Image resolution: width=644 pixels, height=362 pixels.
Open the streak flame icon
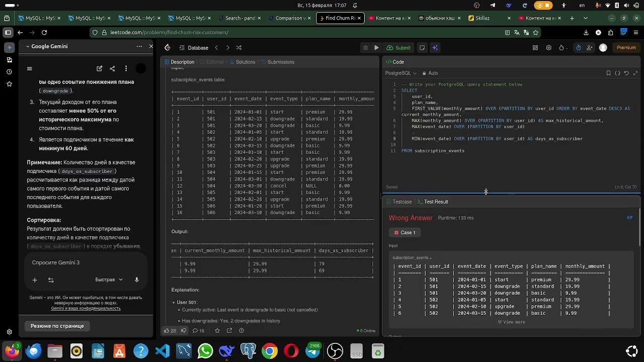point(561,48)
